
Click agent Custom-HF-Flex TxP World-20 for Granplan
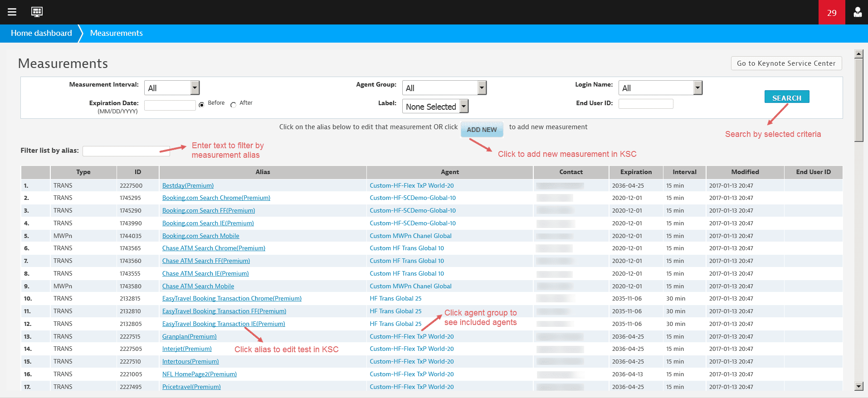pos(412,336)
